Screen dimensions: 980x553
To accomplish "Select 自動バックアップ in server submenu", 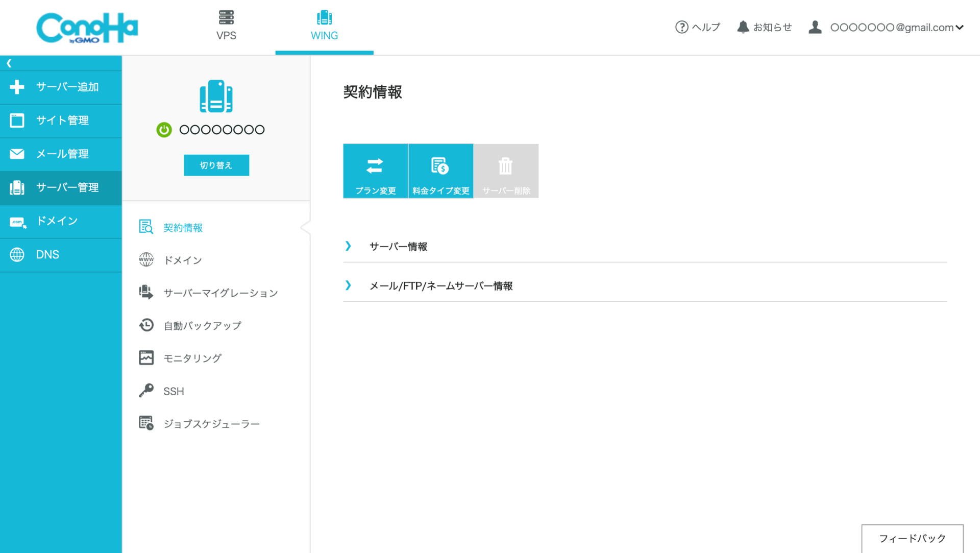I will coord(202,326).
